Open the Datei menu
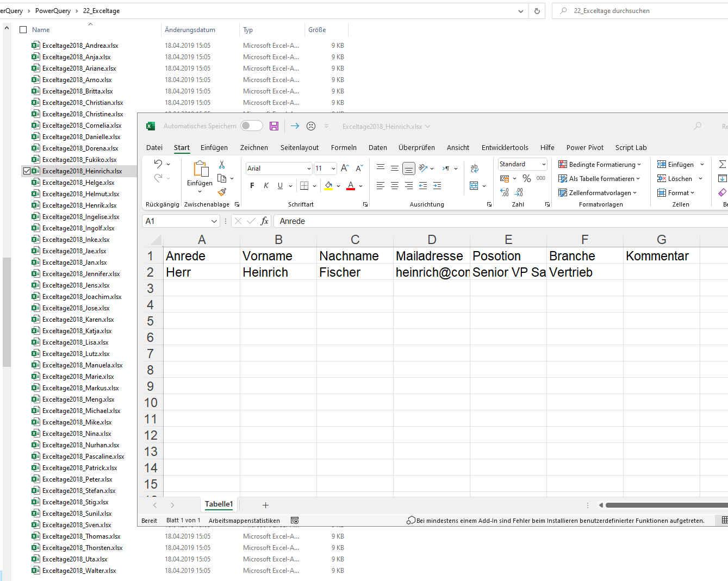This screenshot has height=581, width=728. tap(154, 148)
